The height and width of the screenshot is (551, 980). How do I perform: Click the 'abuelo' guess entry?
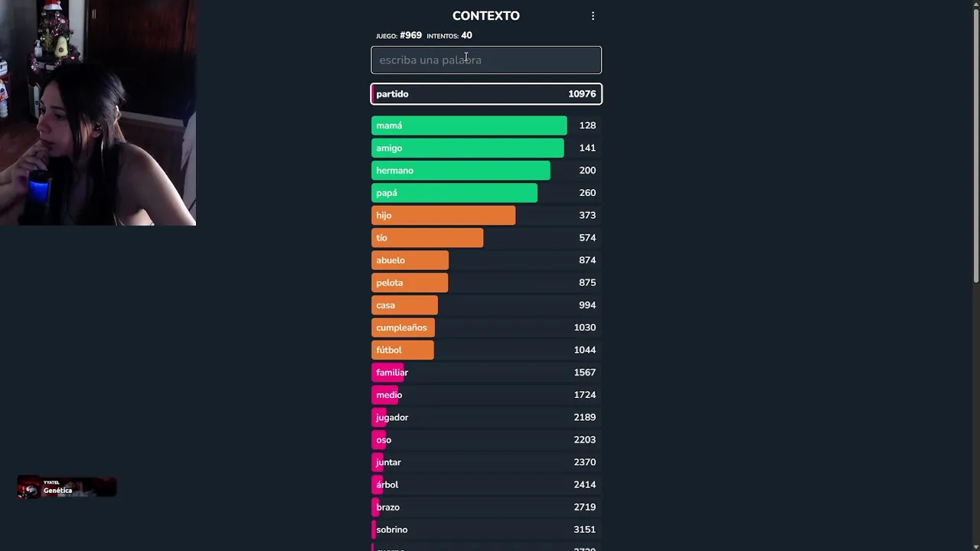click(x=410, y=260)
